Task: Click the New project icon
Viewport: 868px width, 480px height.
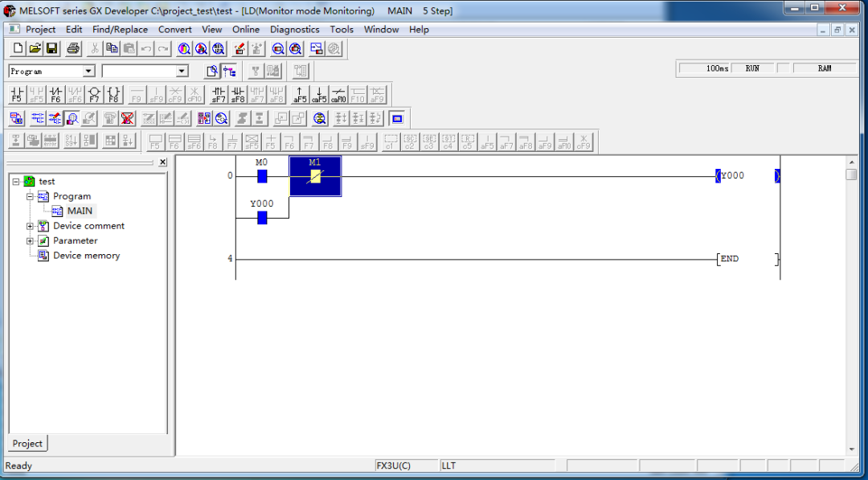Action: click(x=18, y=49)
